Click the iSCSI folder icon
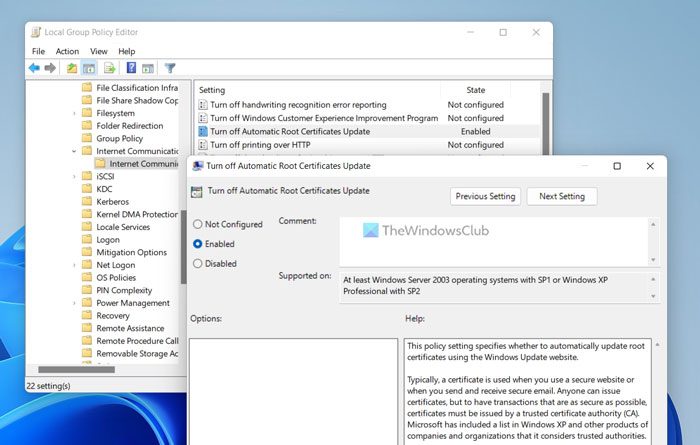The width and height of the screenshot is (700, 445). pos(87,176)
